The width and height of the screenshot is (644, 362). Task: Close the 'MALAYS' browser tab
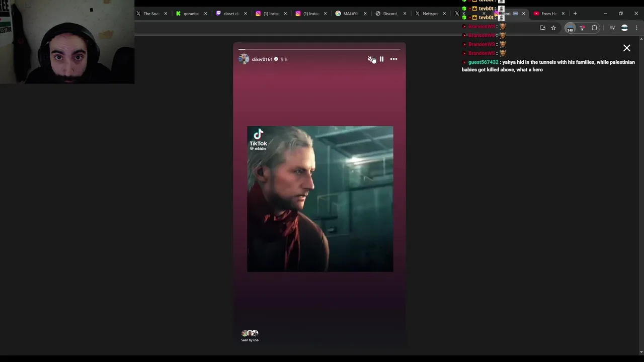[365, 14]
